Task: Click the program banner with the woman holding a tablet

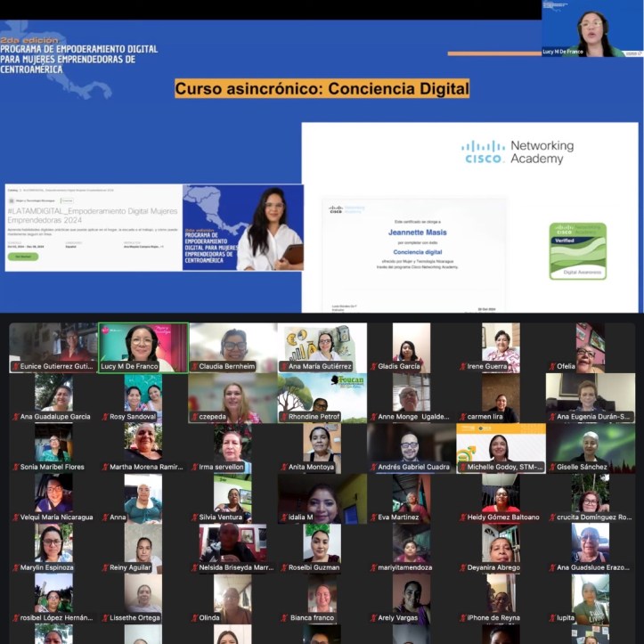Action: (x=243, y=227)
